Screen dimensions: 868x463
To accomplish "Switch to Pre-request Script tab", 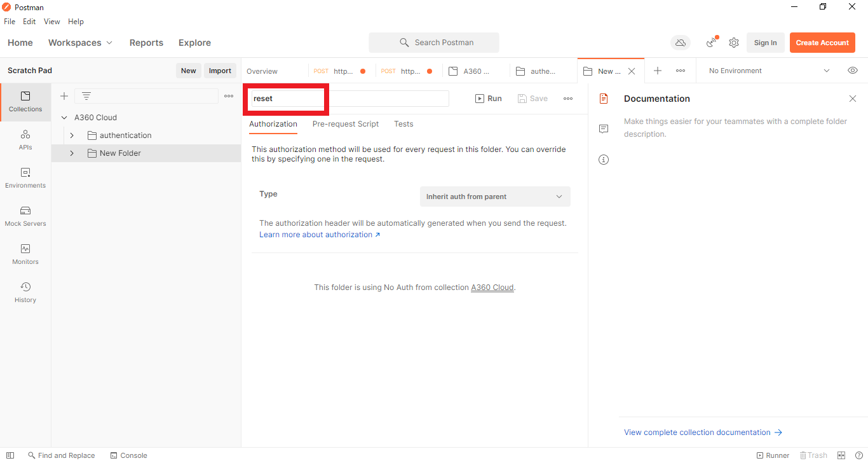I will pos(346,124).
